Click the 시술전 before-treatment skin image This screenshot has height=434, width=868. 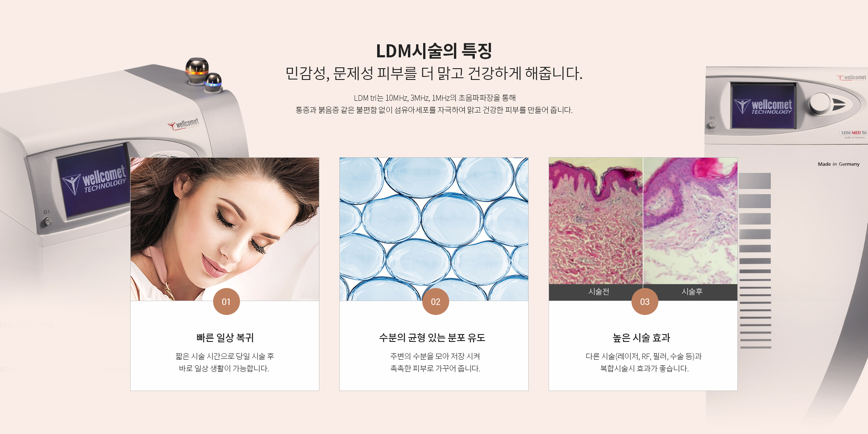pos(596,221)
